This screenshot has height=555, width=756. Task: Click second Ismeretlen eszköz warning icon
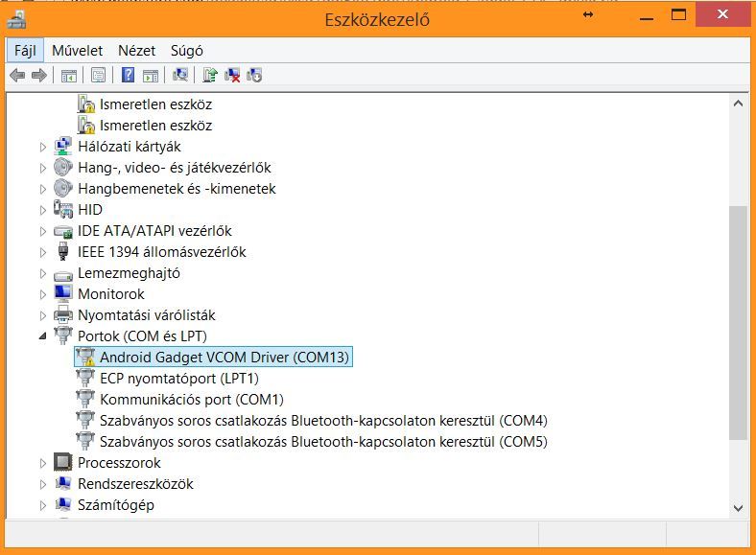pyautogui.click(x=85, y=125)
